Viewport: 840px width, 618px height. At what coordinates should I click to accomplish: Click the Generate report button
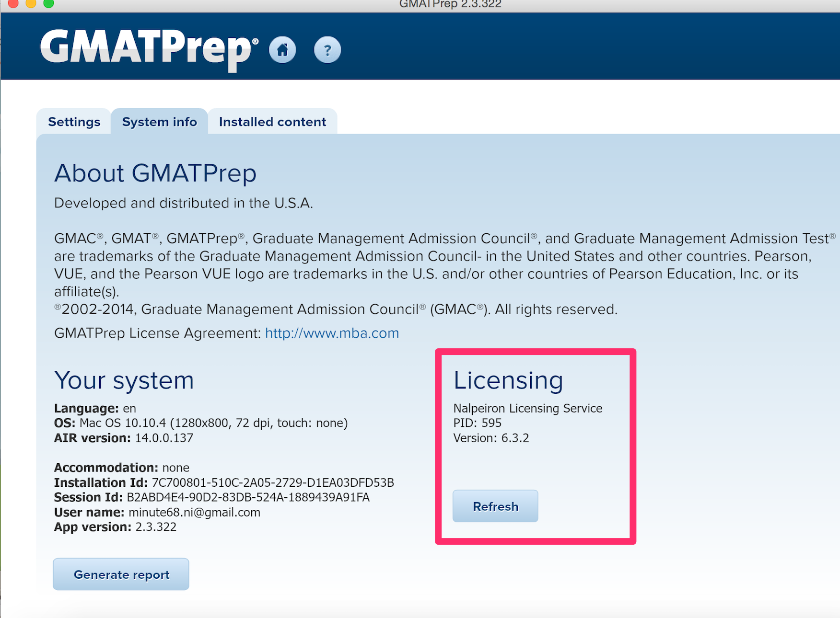point(121,574)
